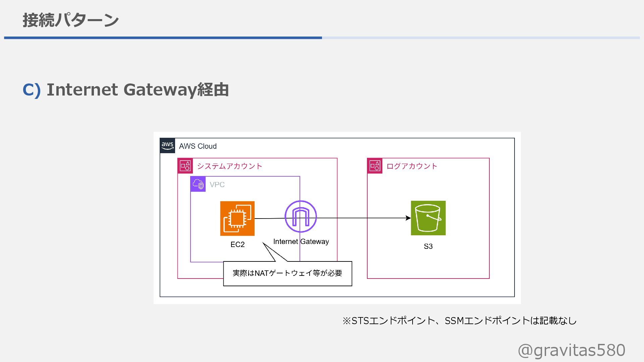Viewport: 644px width, 362px height.
Task: Click the AWS logo icon
Action: 167,146
